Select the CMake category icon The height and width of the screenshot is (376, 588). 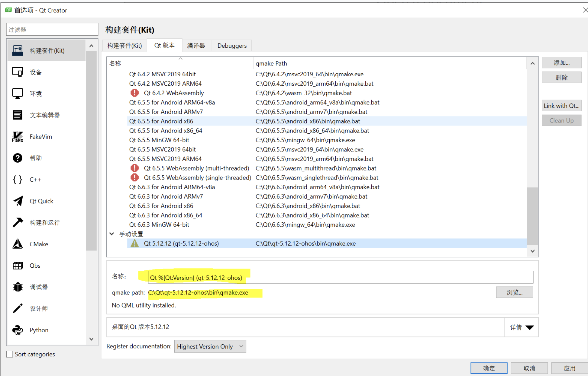[x=18, y=244]
